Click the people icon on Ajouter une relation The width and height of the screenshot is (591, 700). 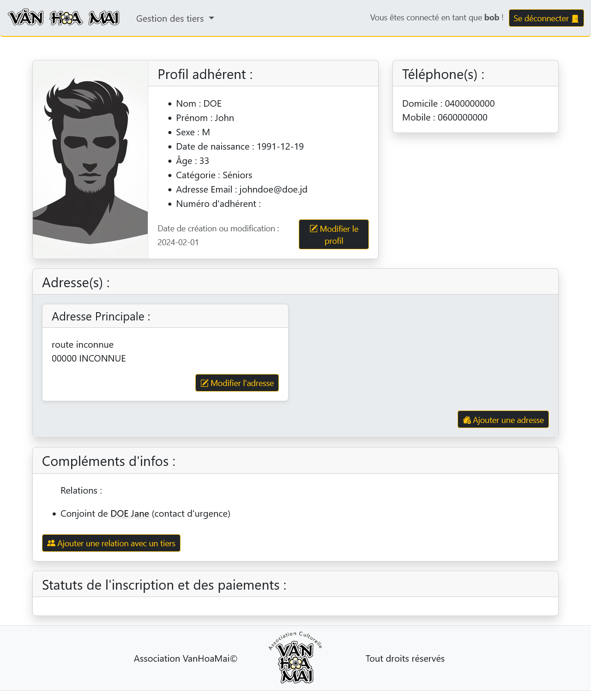click(51, 543)
